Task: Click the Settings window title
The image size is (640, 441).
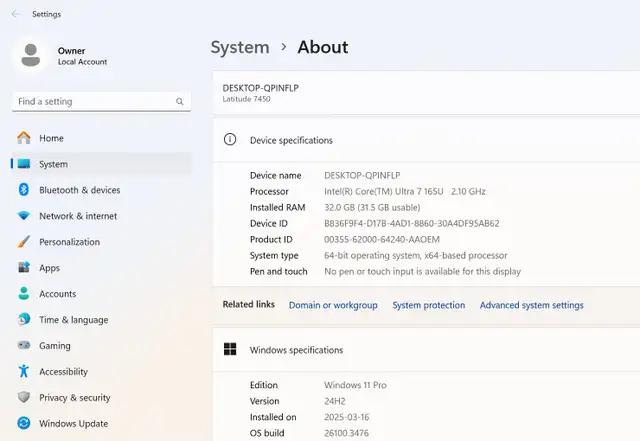Action: (x=47, y=14)
